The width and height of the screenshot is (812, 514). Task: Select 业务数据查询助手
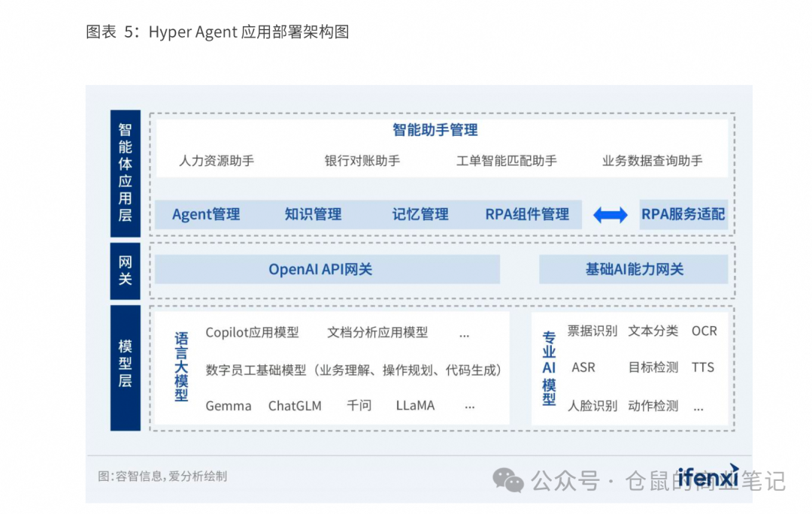[x=652, y=161]
